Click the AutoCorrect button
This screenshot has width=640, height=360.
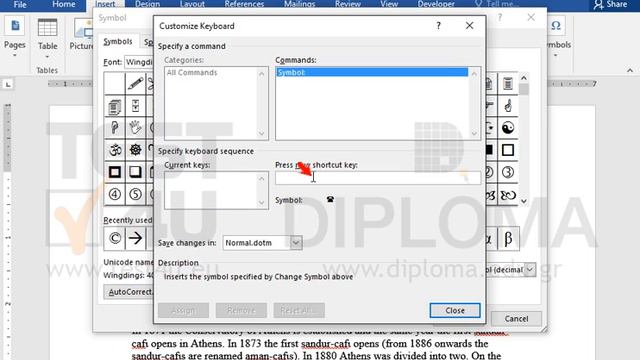(x=129, y=292)
